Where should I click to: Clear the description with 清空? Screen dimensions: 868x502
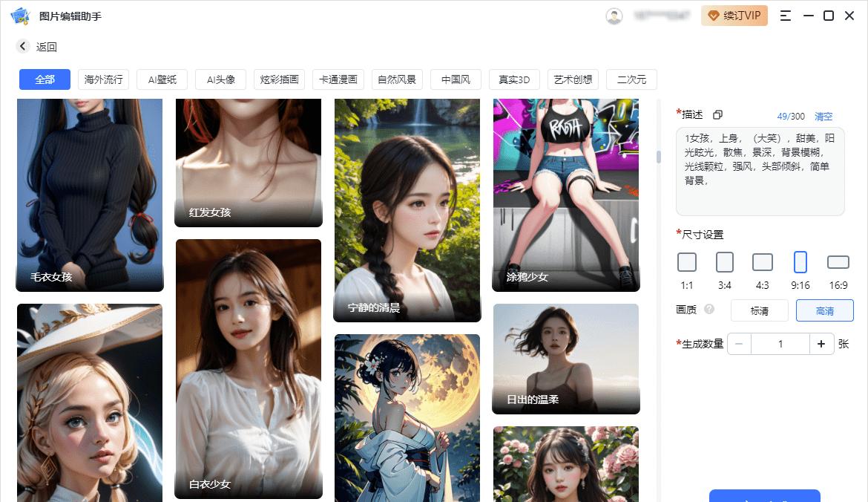point(823,117)
